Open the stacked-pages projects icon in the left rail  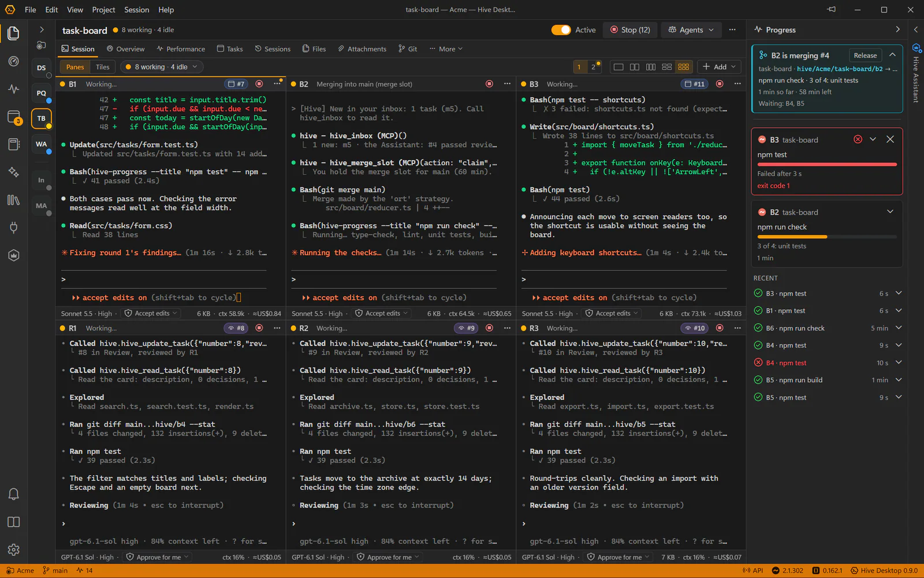click(x=13, y=34)
